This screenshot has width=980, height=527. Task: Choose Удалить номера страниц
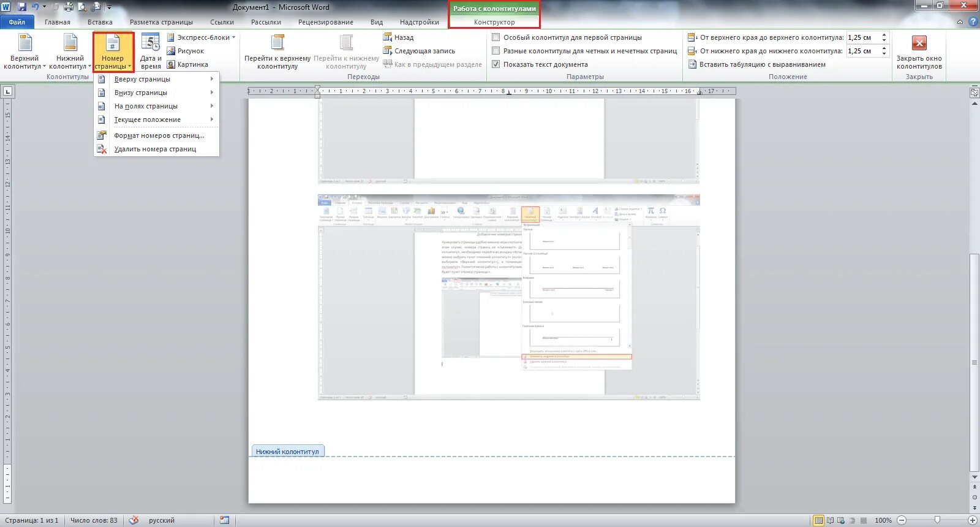coord(156,149)
